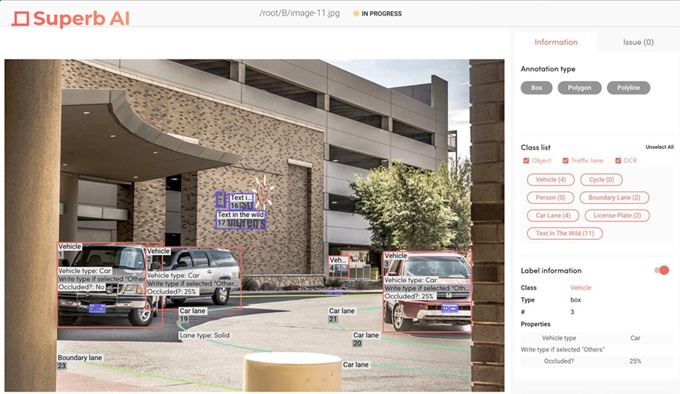Select the blue license plate box on red car
680x394 pixels.
point(449,308)
